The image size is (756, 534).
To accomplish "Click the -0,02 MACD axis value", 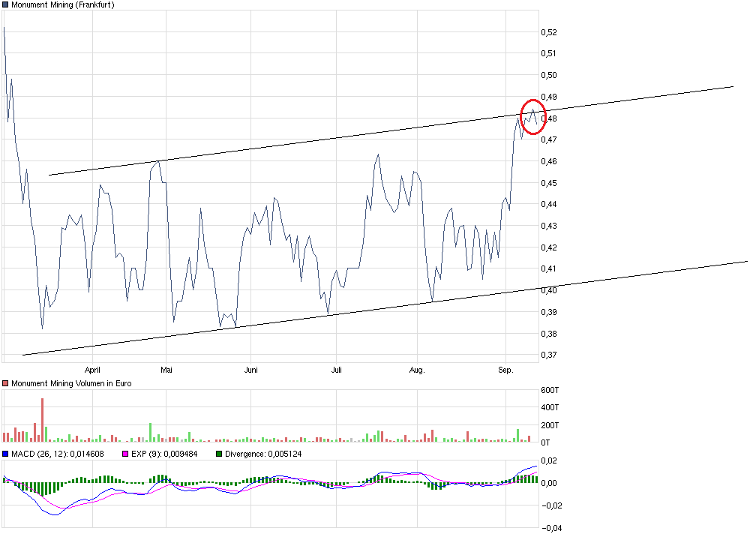I will coord(551,506).
